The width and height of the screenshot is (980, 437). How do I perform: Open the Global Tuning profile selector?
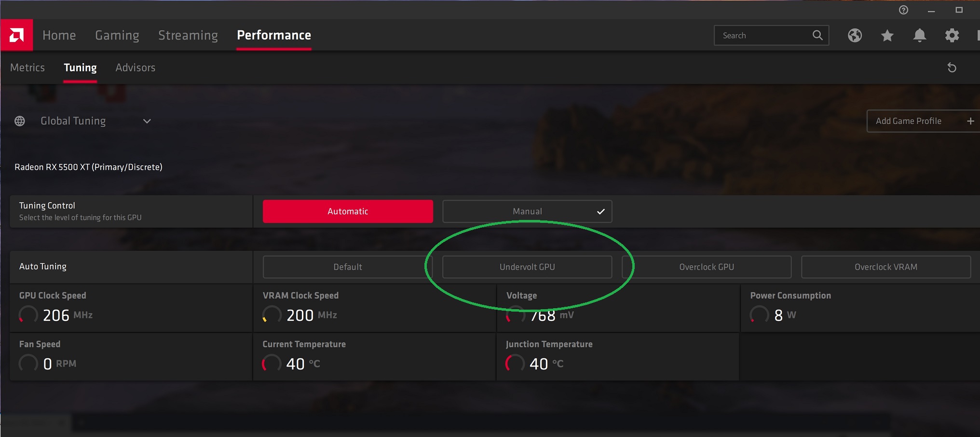(x=83, y=121)
